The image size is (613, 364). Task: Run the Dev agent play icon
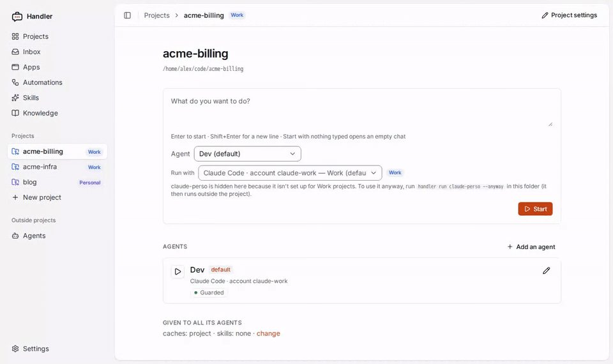178,271
